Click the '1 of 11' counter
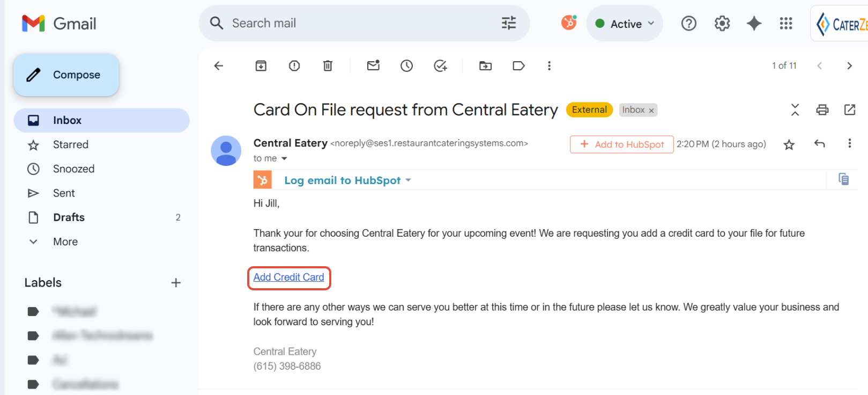868x395 pixels. coord(784,65)
